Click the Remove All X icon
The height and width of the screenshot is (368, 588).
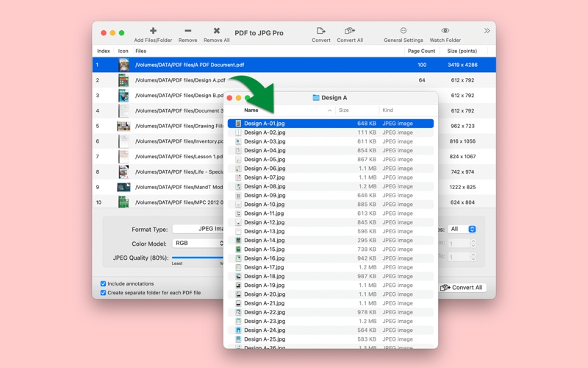pos(216,31)
